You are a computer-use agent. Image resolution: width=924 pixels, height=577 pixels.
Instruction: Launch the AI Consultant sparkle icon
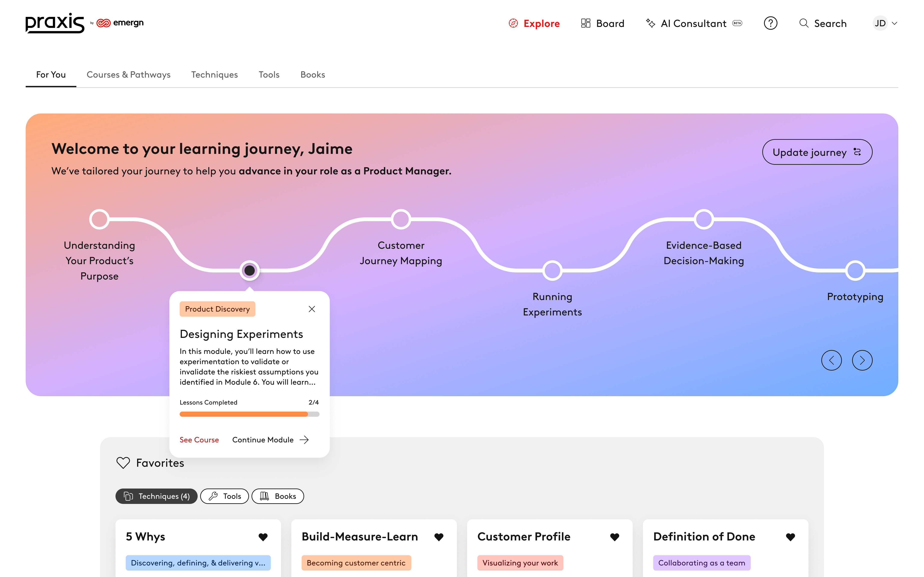click(x=650, y=23)
